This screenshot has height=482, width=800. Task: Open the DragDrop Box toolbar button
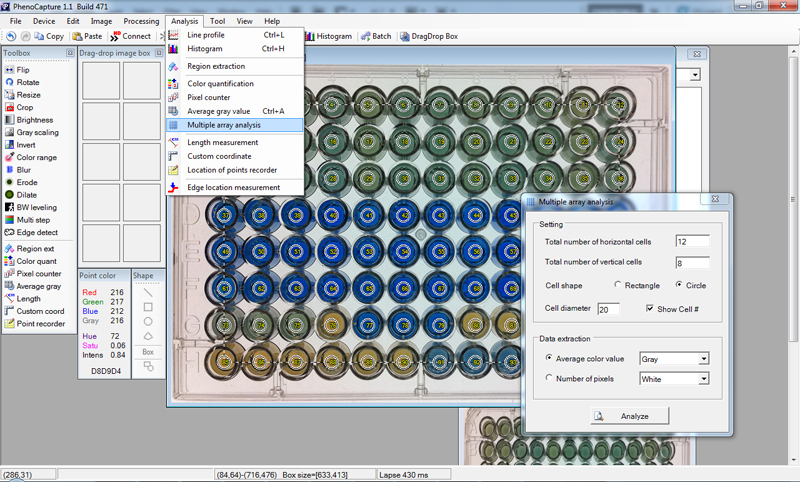[428, 37]
